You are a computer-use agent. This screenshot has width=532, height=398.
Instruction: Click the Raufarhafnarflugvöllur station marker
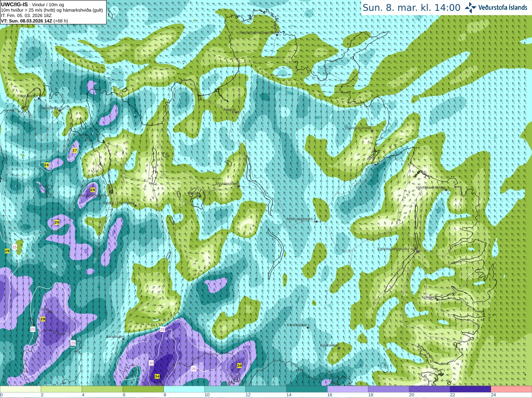277,35
